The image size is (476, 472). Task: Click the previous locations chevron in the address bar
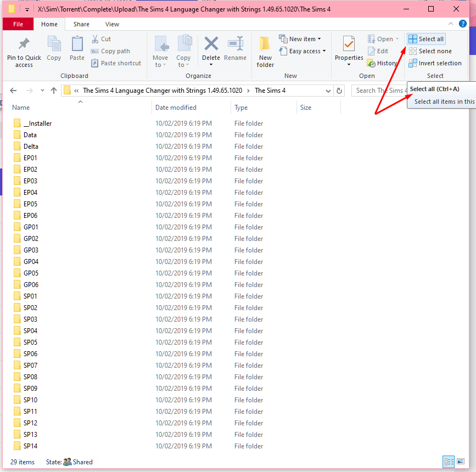[76, 91]
